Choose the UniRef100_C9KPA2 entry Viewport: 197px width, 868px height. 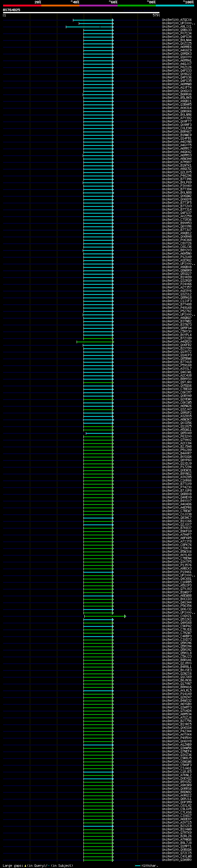[176, 626]
